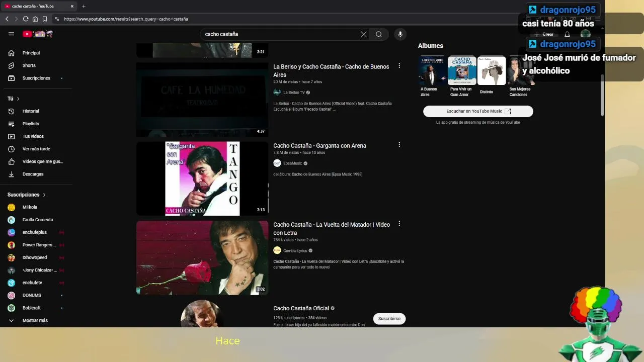Open the YouTube hamburger guide menu
The height and width of the screenshot is (362, 644).
point(11,34)
